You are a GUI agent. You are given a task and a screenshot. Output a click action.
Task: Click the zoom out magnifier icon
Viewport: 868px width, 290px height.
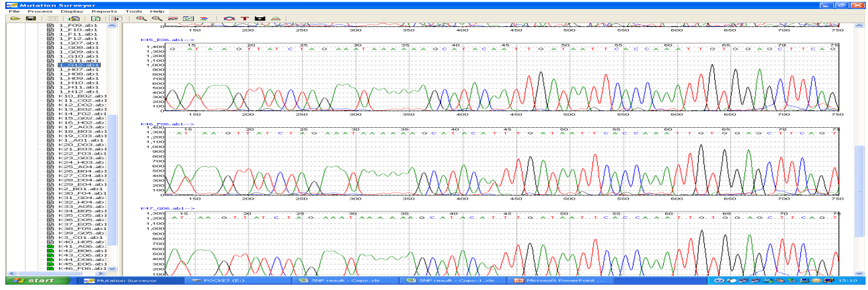coord(157,18)
